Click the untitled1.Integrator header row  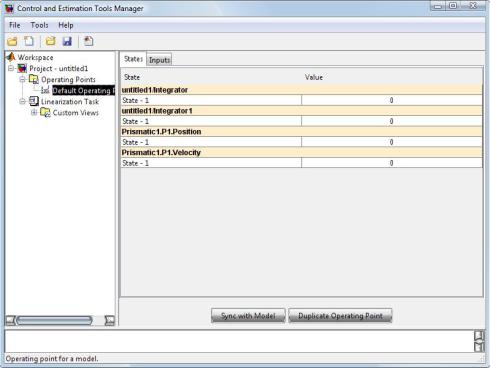(x=302, y=90)
